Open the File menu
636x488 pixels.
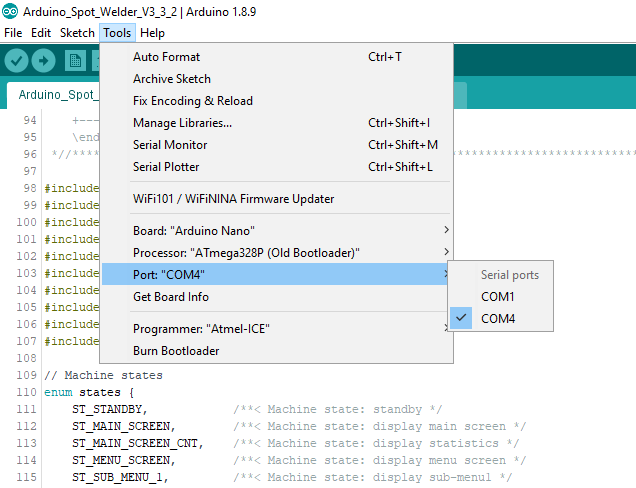pyautogui.click(x=13, y=33)
